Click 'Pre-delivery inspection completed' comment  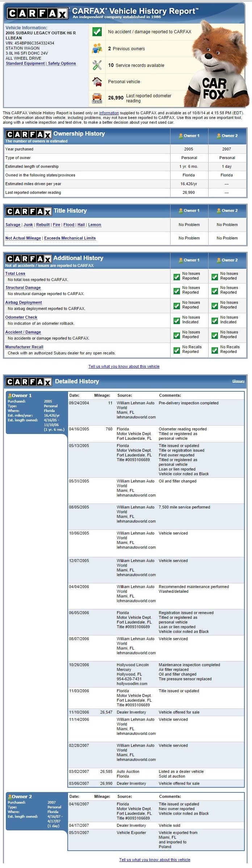189,403
